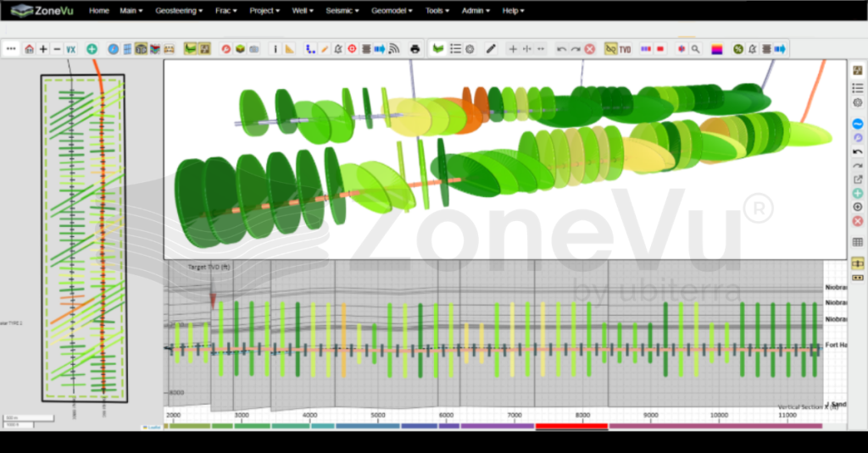Open the Geomodel dropdown menu
Screen dimensions: 868x453
pos(392,10)
